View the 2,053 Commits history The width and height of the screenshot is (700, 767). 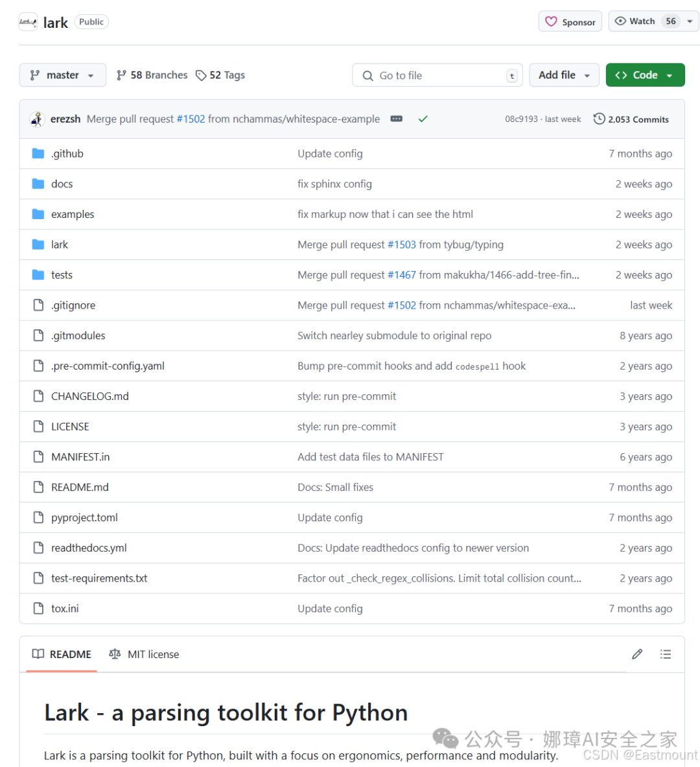click(x=631, y=119)
